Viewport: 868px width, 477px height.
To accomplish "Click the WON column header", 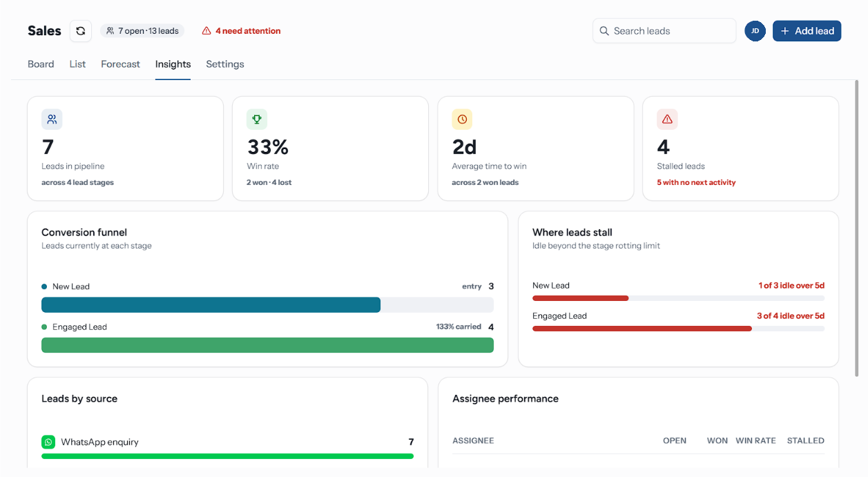I will (717, 440).
